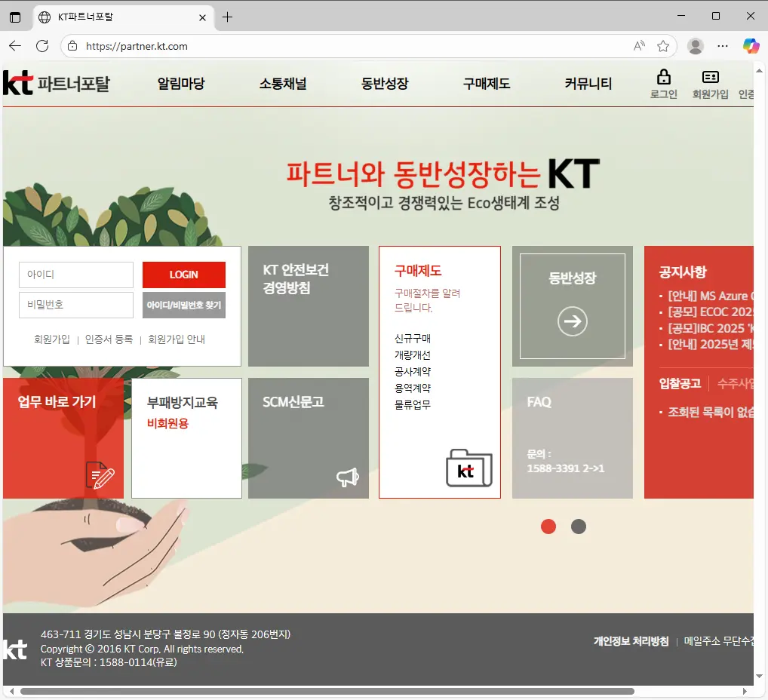Click 아이디/비밀번호 찾기 to recover credentials
This screenshot has height=700, width=768.
183,305
